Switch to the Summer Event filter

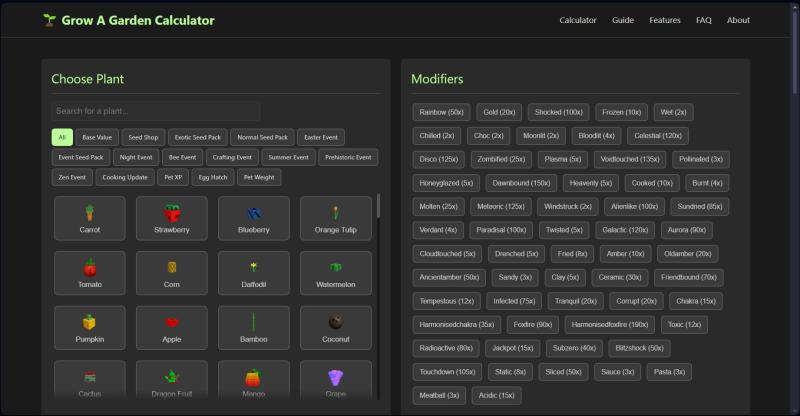[289, 157]
